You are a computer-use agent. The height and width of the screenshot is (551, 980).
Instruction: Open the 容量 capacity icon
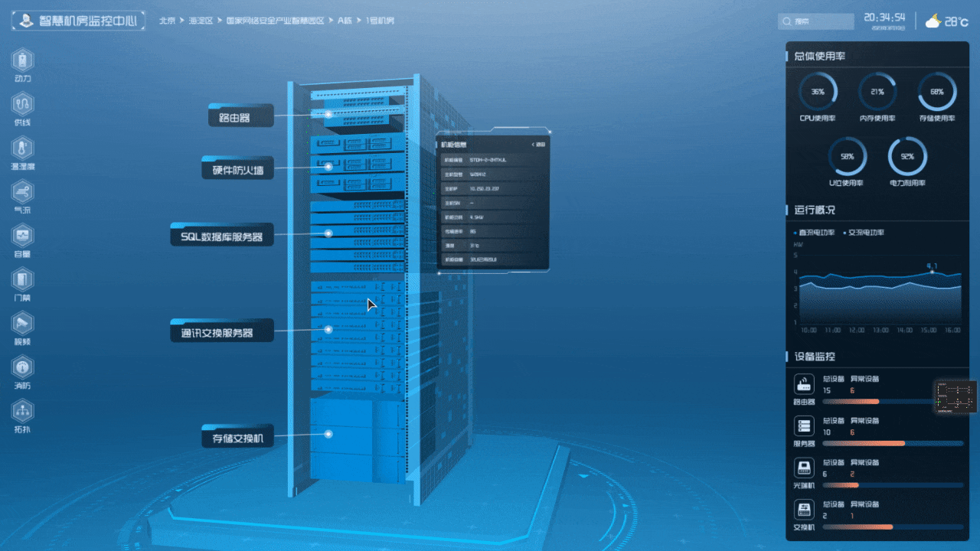(x=23, y=234)
